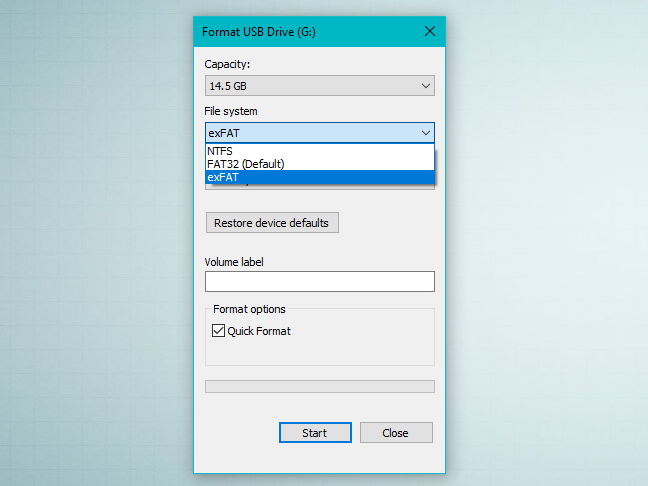Click the Close button at bottom
The height and width of the screenshot is (486, 648).
point(396,433)
